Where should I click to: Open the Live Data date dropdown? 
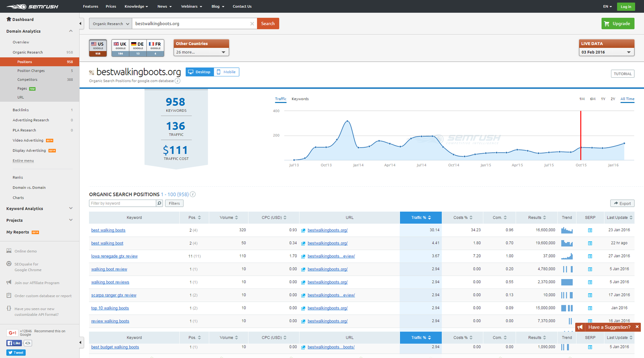click(607, 52)
